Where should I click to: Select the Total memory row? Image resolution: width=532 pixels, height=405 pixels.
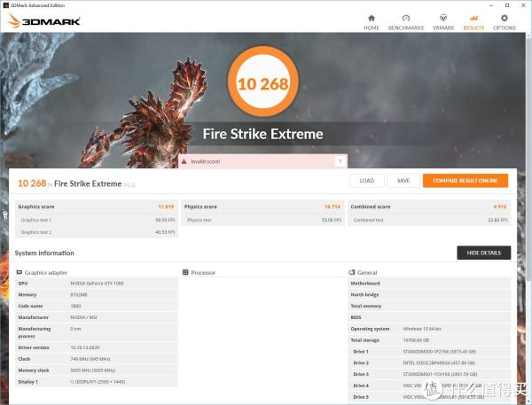tap(429, 306)
